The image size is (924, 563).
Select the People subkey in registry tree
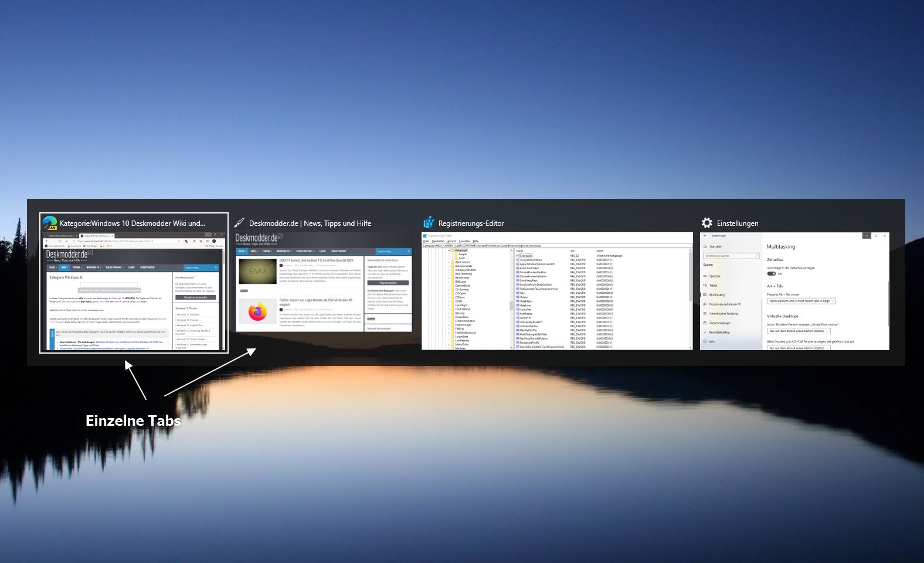tap(463, 254)
